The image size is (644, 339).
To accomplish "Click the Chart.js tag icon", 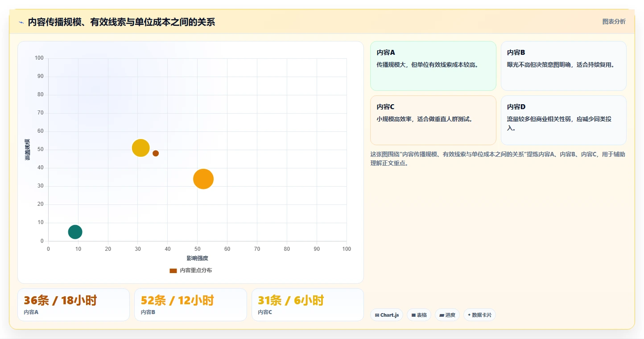I will [x=377, y=315].
